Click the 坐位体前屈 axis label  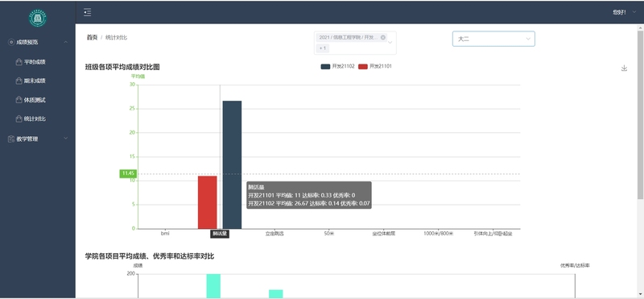tap(384, 234)
